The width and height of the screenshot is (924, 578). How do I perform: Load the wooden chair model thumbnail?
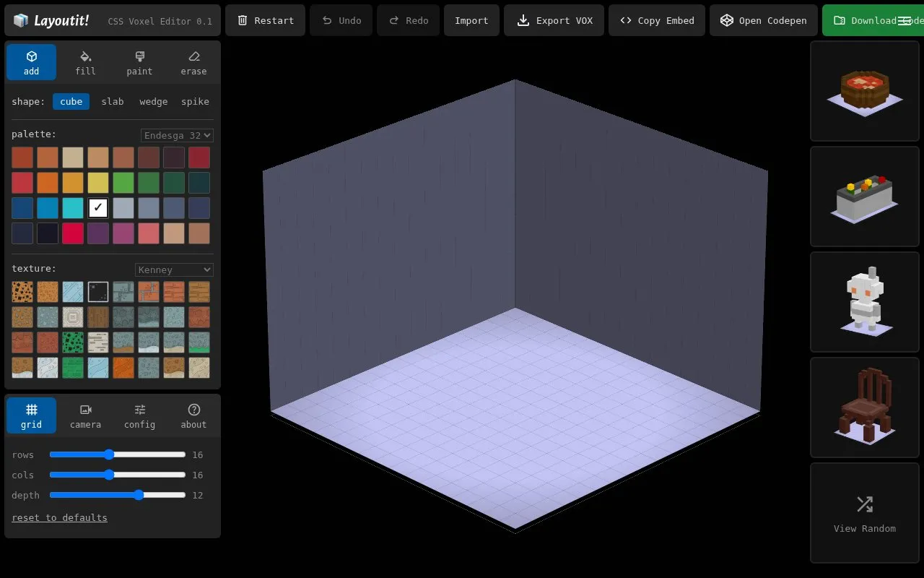pos(865,407)
